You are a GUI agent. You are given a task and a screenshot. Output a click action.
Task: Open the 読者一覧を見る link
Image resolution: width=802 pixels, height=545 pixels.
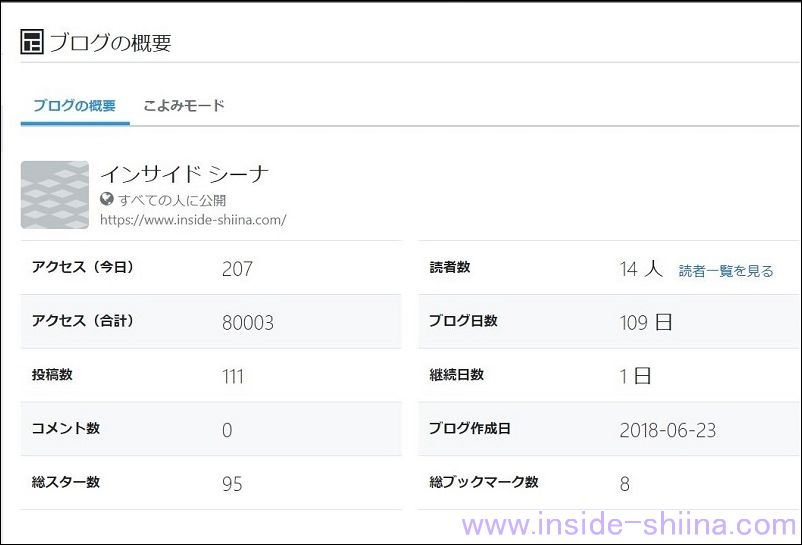[726, 270]
